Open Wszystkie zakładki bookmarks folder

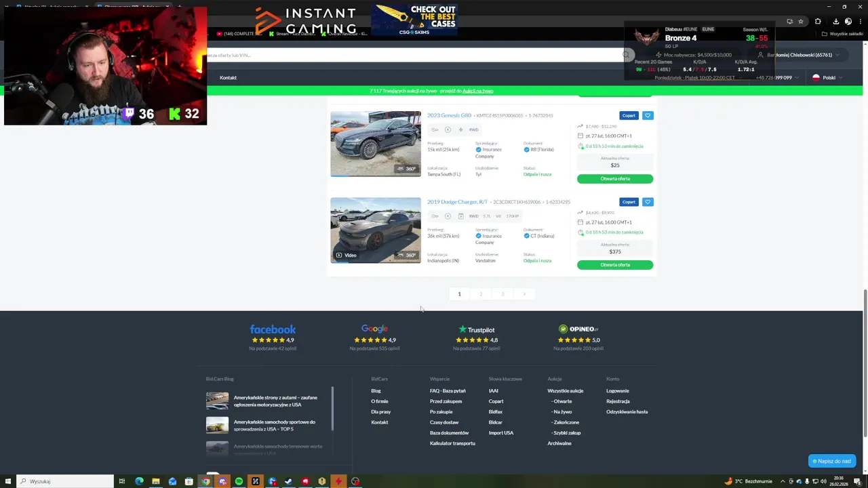(x=843, y=34)
